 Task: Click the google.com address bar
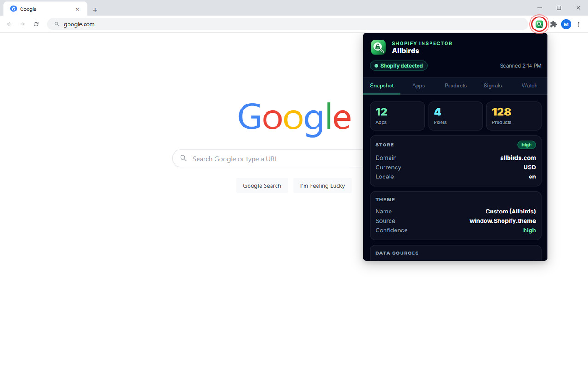[288, 24]
